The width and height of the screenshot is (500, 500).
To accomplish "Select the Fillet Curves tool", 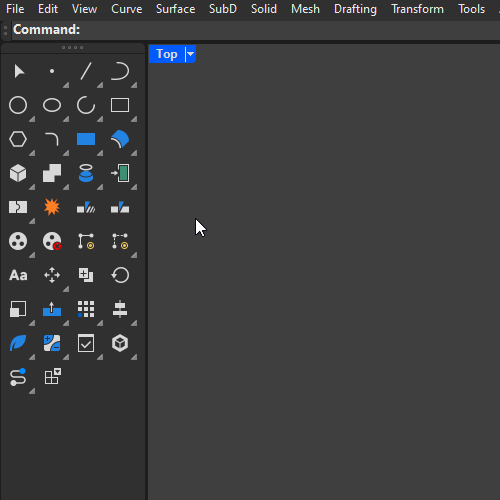I will (x=52, y=139).
